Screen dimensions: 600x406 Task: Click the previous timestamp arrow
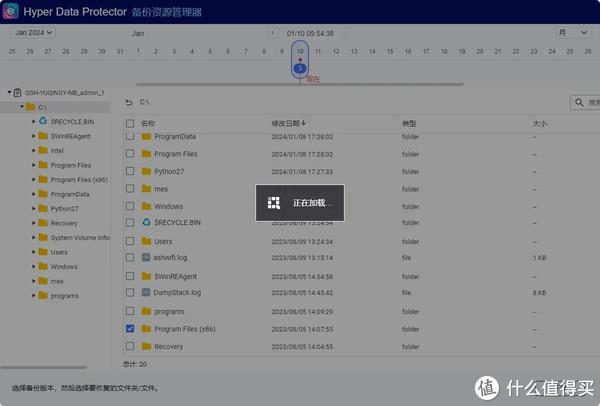coord(273,33)
